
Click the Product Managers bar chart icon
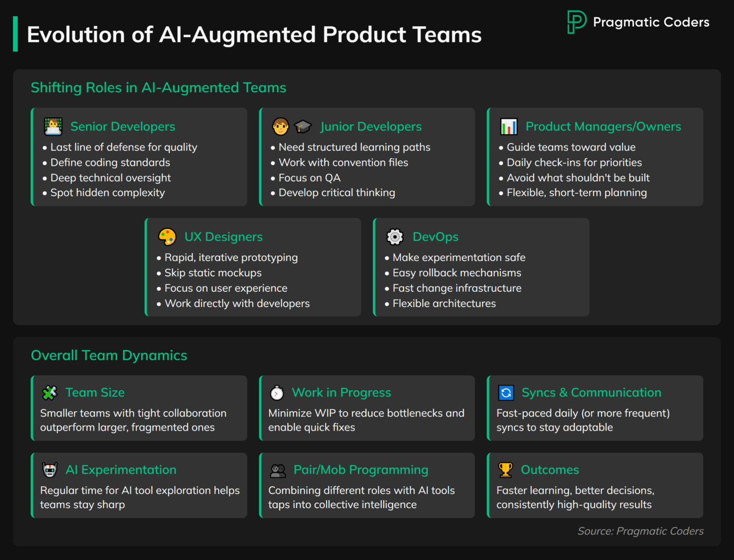tap(509, 126)
